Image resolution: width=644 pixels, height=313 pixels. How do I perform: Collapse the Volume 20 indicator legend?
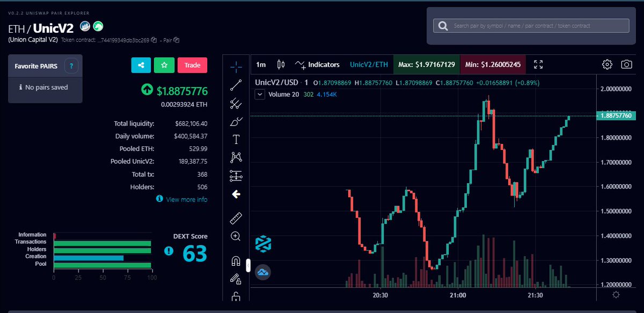pos(260,94)
